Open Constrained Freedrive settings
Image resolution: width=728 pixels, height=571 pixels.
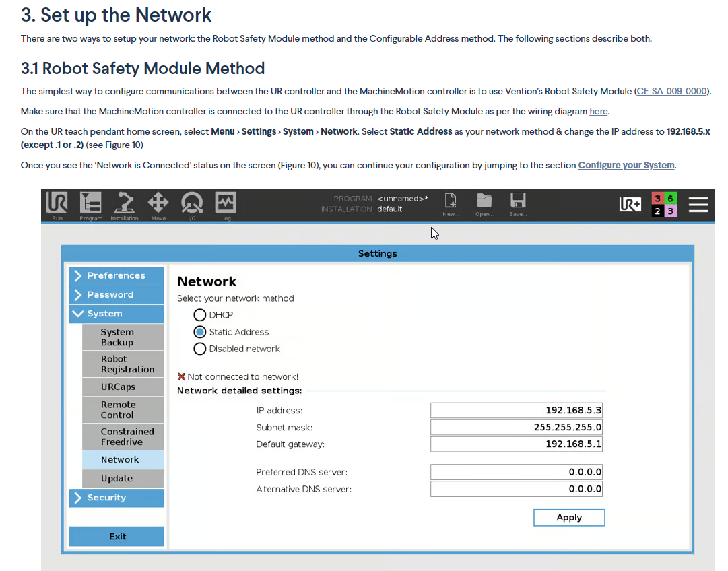tap(123, 436)
